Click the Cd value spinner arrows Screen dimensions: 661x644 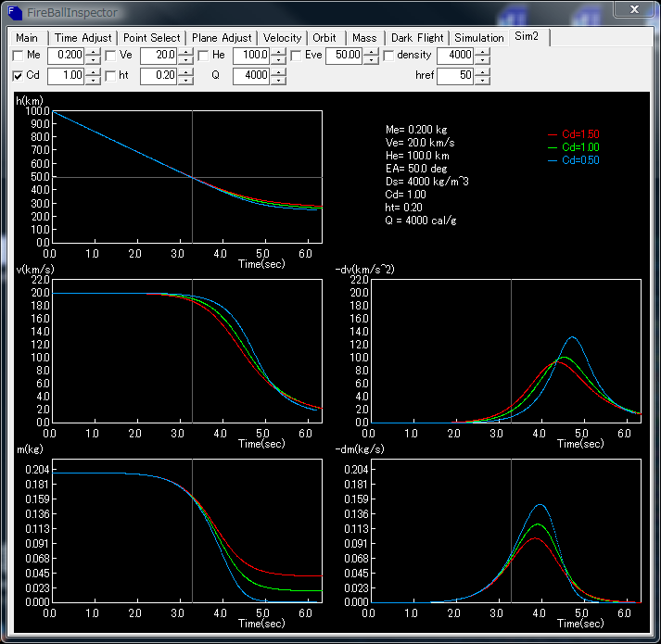coord(93,76)
